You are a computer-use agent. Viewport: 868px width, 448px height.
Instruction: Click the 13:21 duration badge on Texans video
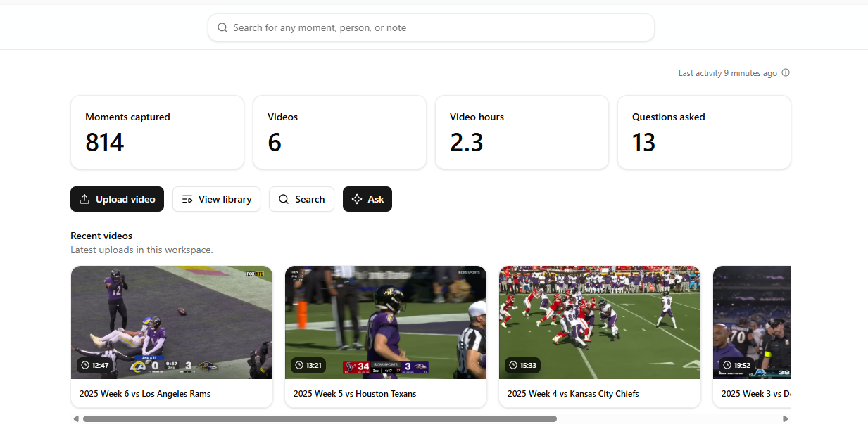click(308, 366)
